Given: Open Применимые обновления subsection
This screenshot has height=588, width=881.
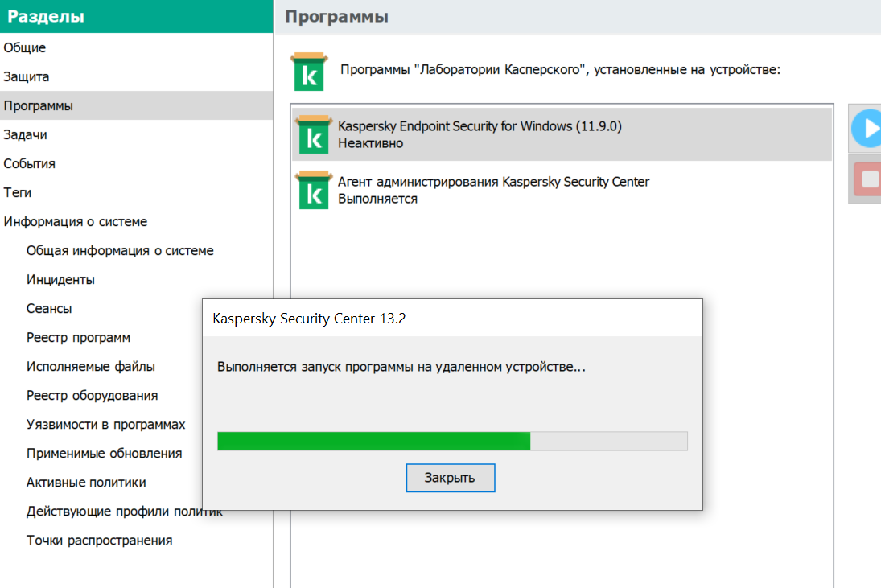Looking at the screenshot, I should tap(104, 453).
